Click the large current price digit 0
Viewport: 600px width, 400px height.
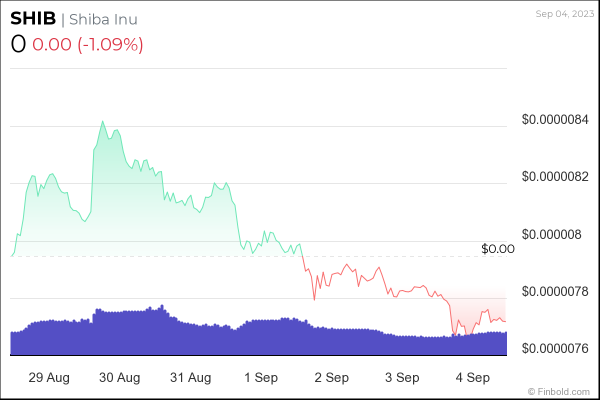tap(19, 45)
